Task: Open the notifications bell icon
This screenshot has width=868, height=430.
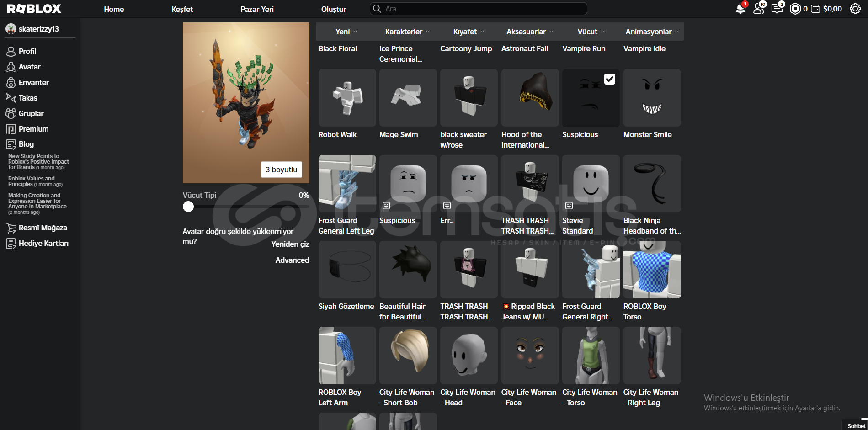Action: pyautogui.click(x=740, y=9)
